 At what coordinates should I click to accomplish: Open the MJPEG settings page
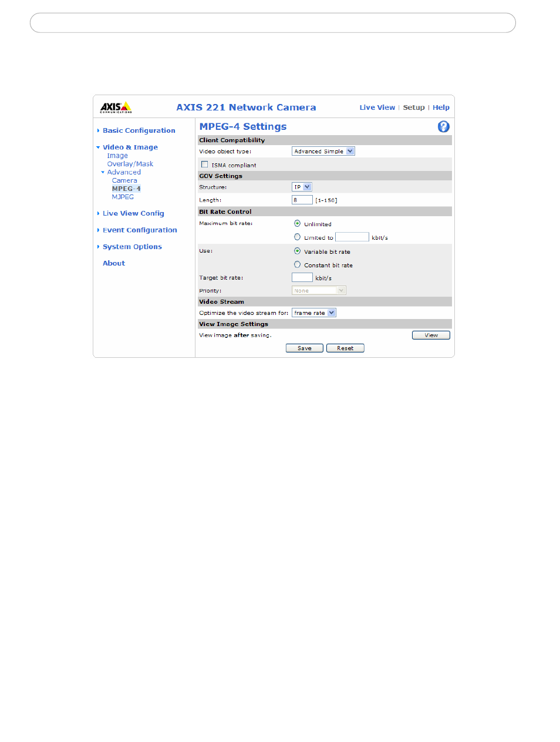coord(123,197)
